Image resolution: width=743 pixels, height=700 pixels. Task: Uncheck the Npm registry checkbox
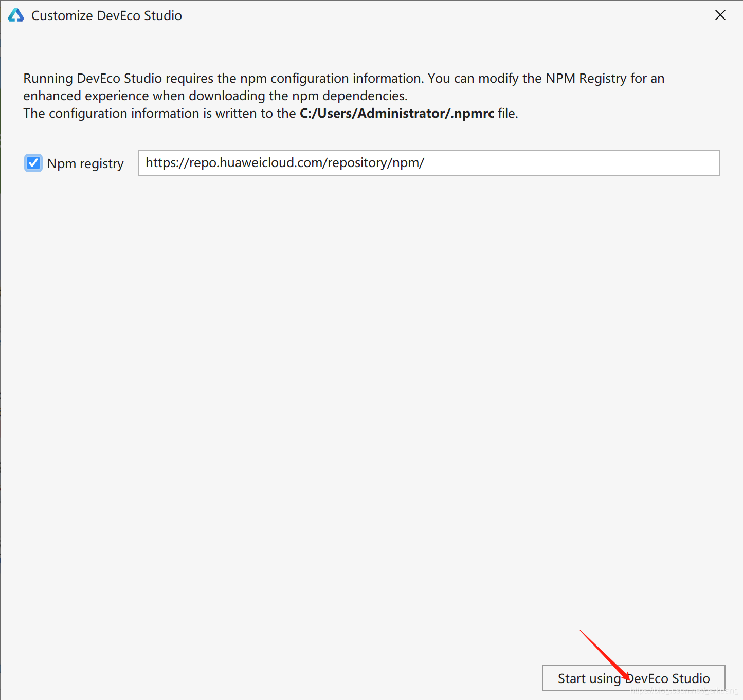pos(33,163)
